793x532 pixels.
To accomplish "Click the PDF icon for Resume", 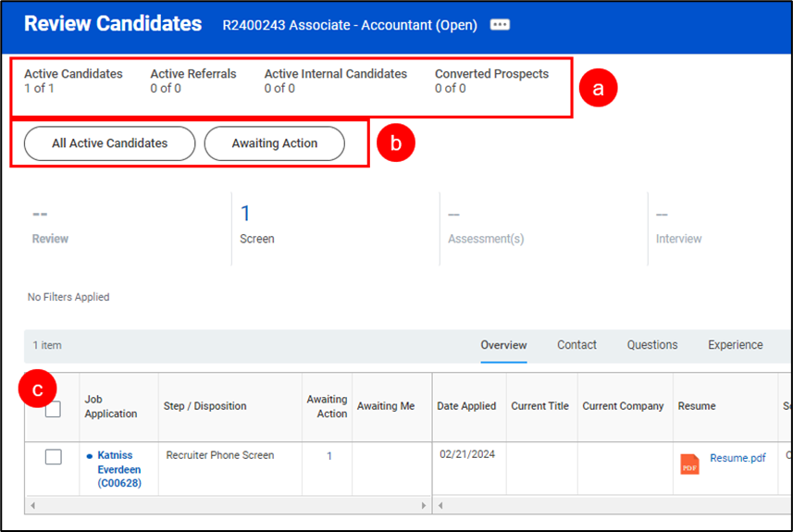I will pyautogui.click(x=689, y=464).
